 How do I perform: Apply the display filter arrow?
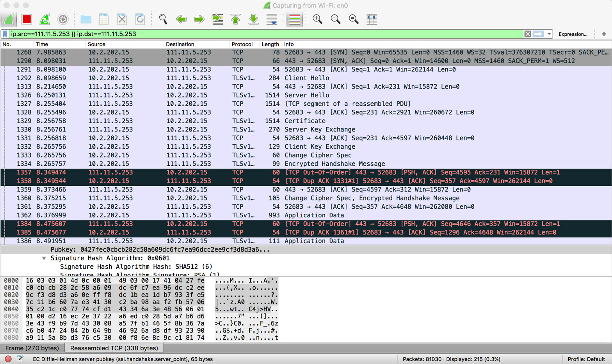pyautogui.click(x=538, y=34)
